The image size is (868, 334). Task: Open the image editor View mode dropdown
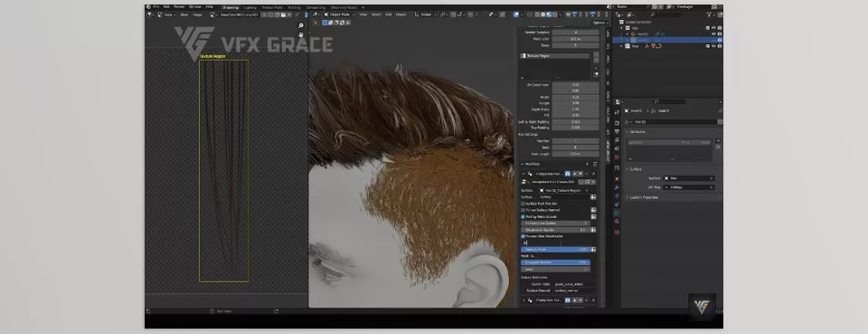point(166,14)
